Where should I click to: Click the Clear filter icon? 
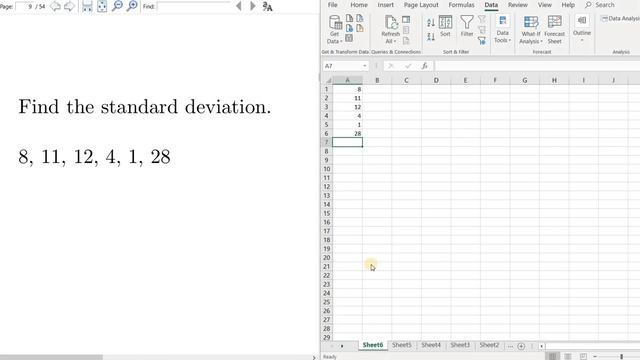[x=482, y=19]
